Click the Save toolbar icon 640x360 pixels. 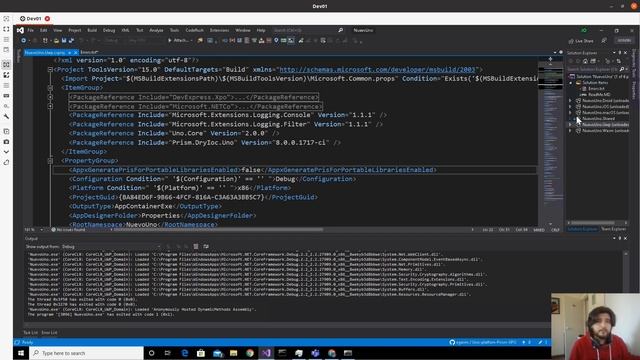tap(64, 40)
